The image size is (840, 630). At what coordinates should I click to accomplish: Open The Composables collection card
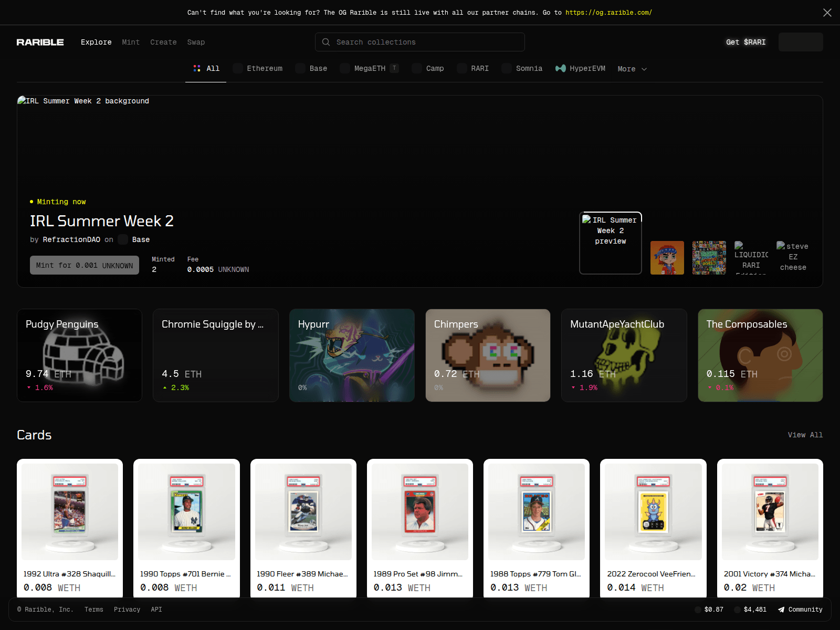[760, 355]
